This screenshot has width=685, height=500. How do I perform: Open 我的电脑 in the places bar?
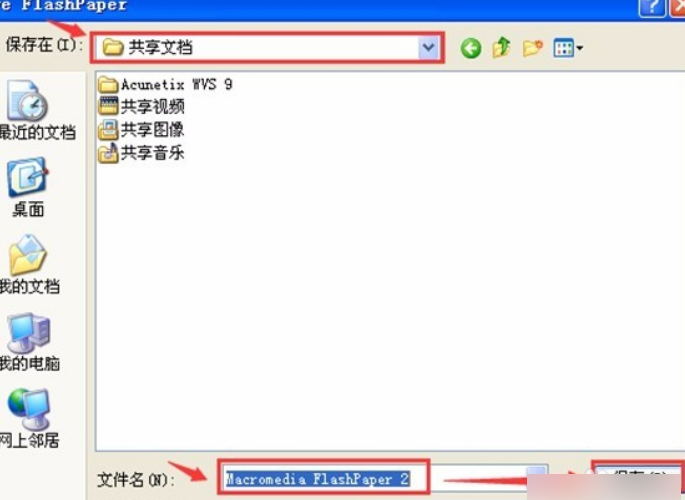[x=28, y=341]
